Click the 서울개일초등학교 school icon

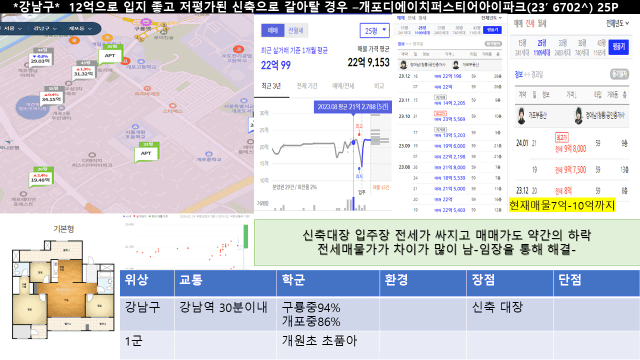click(136, 127)
